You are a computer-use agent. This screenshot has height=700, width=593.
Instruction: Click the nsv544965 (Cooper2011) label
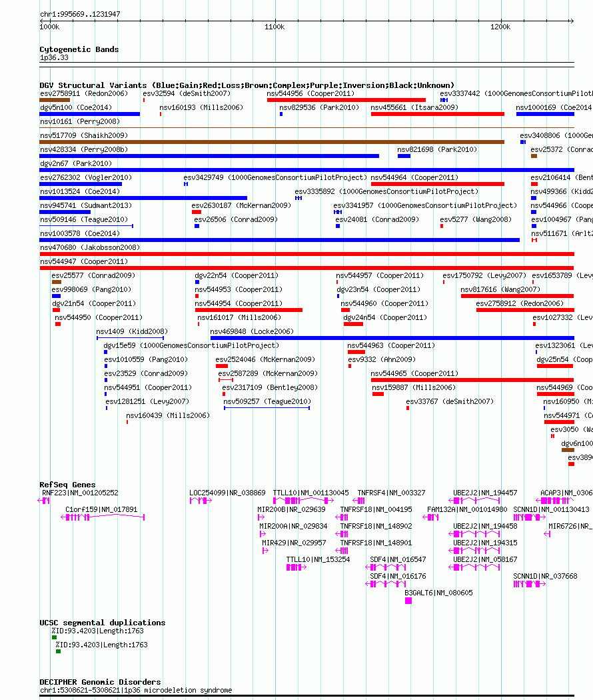pyautogui.click(x=414, y=373)
